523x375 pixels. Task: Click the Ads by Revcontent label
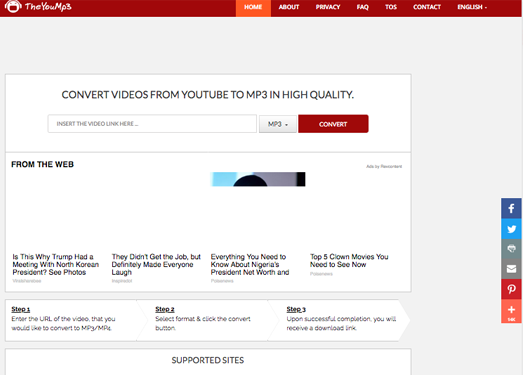[x=384, y=166]
